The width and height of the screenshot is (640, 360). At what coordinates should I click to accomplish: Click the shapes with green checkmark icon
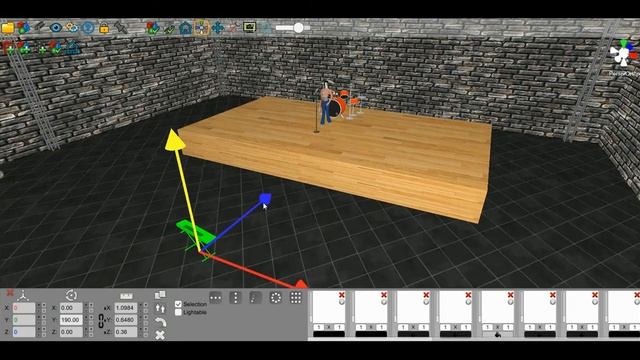click(153, 28)
